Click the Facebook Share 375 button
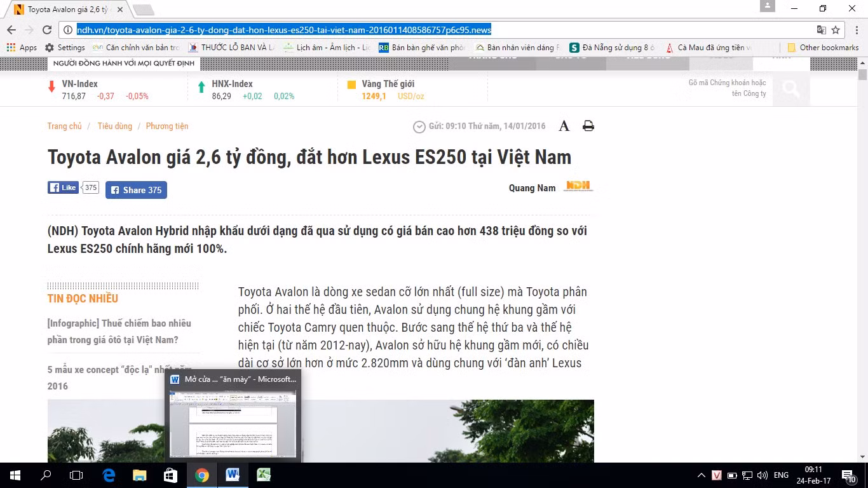The image size is (868, 488). click(136, 190)
